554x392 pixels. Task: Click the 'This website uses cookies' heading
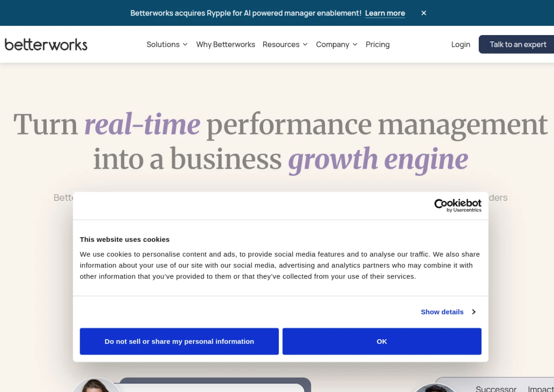pos(125,239)
